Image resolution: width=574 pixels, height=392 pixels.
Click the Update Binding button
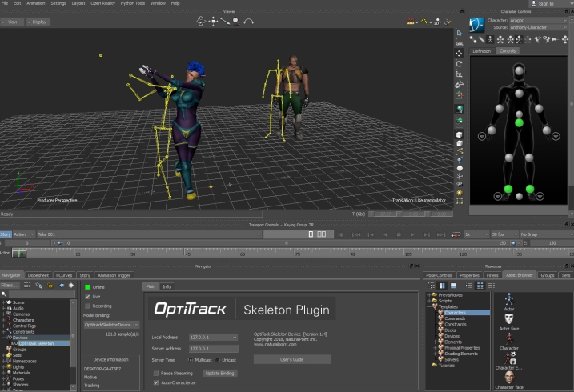click(x=220, y=373)
